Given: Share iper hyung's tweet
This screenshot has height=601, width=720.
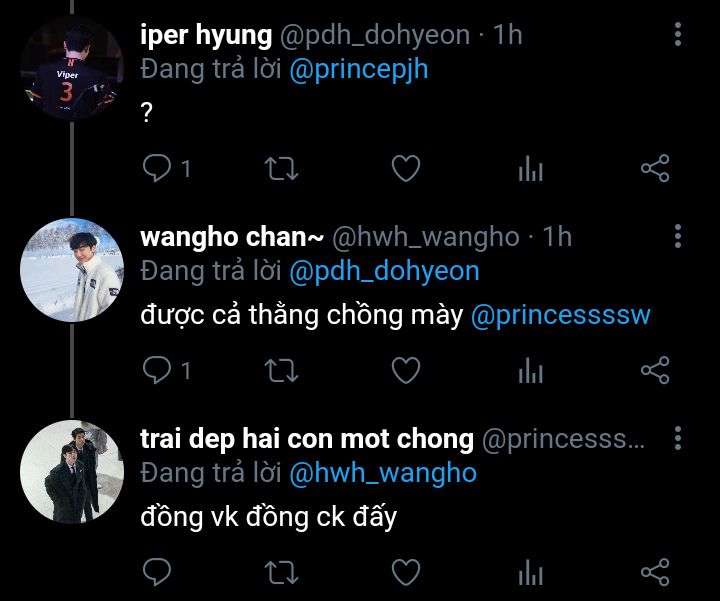Looking at the screenshot, I should (x=655, y=168).
